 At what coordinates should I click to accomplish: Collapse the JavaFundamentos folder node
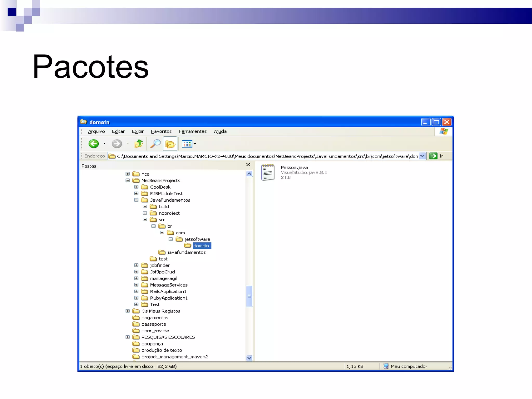tap(136, 200)
